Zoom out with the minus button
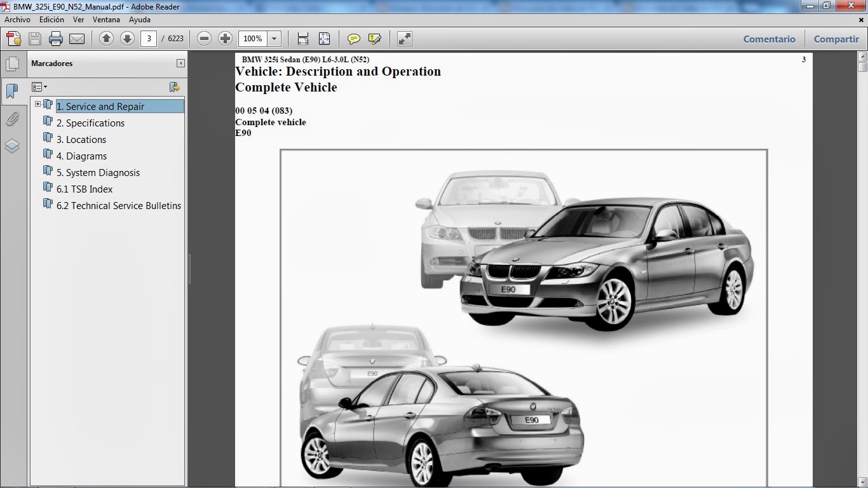 pos(204,39)
